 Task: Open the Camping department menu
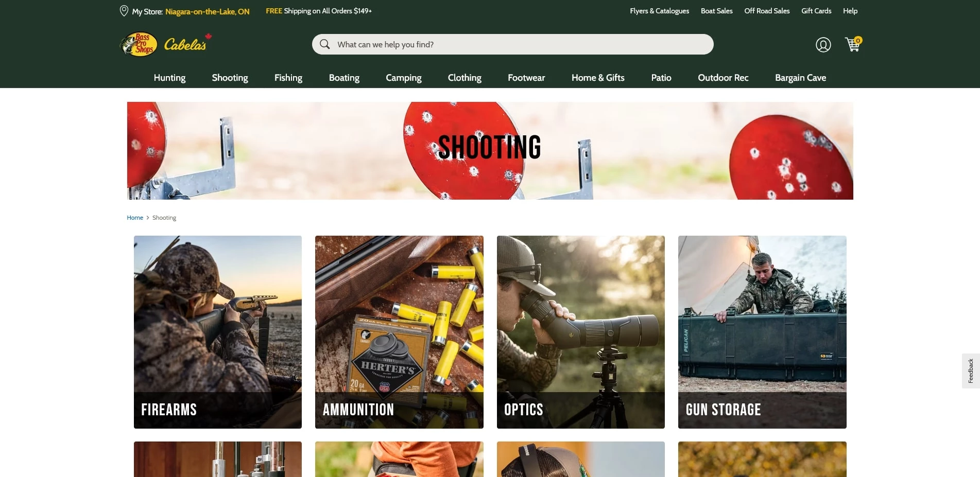(x=403, y=78)
